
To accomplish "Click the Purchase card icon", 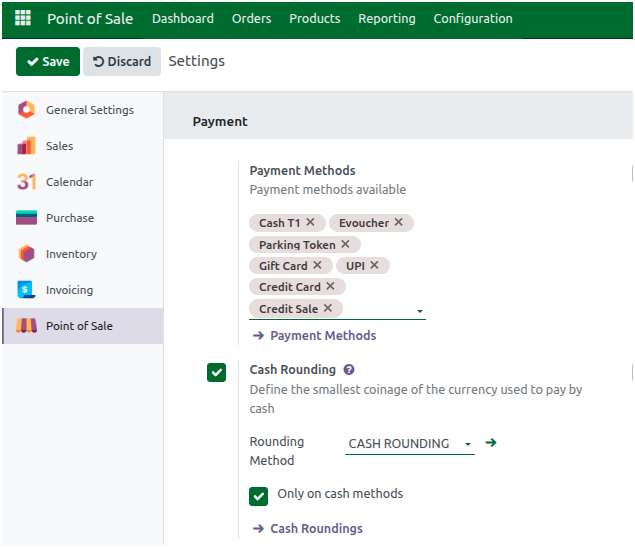I will point(26,218).
